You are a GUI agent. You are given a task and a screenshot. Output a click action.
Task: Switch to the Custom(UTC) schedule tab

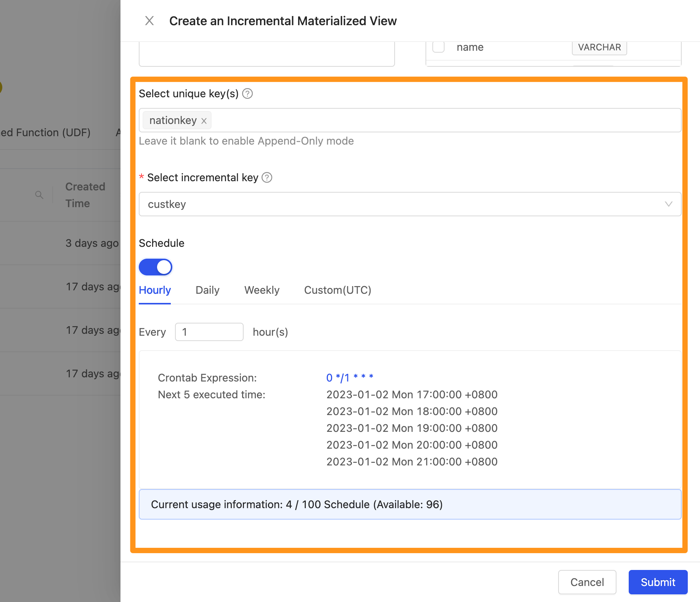[337, 290]
